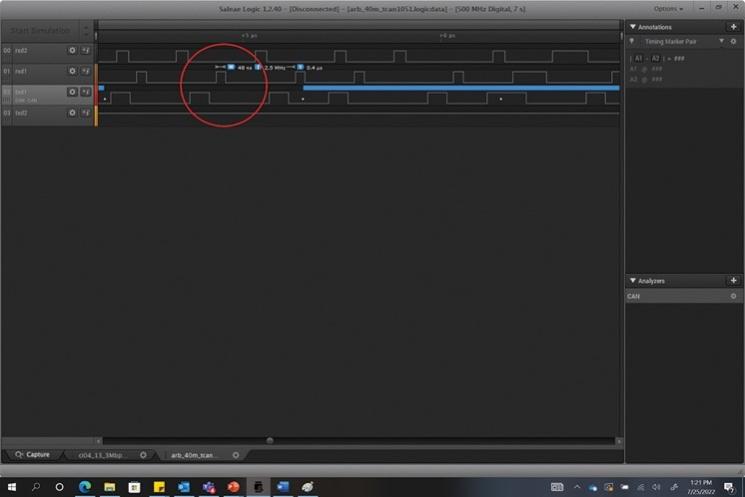Add a new analyzer with plus icon
Screen dimensions: 745x497
[x=734, y=281]
